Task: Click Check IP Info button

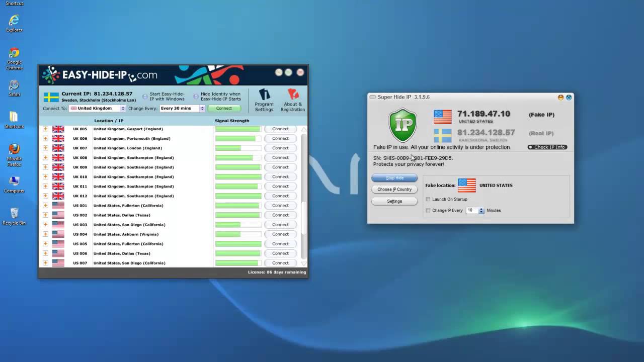Action: (x=547, y=147)
